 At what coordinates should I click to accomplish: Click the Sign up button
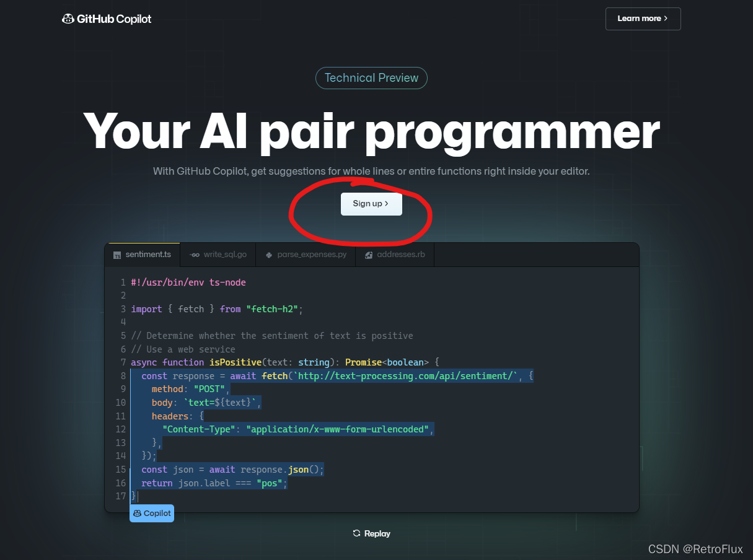coord(371,204)
